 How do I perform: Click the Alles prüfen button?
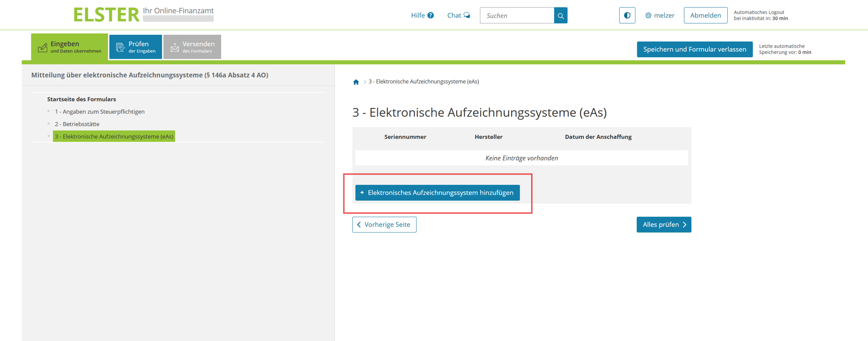pos(664,225)
